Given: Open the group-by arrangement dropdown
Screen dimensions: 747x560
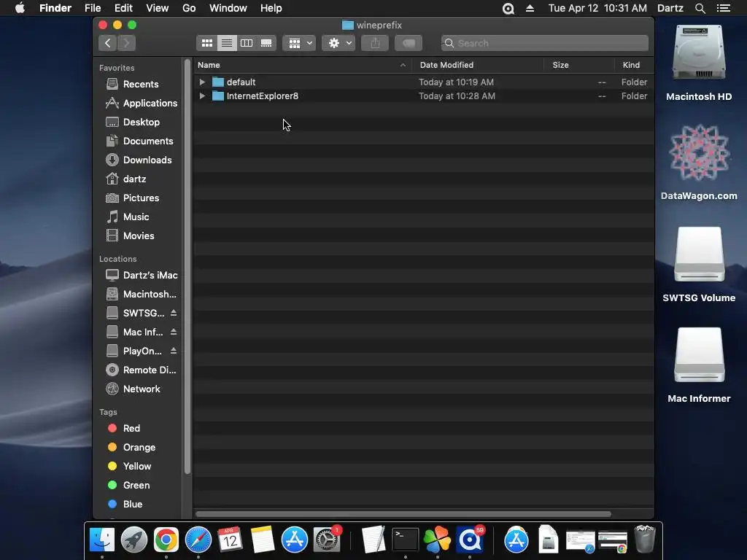Looking at the screenshot, I should click(299, 43).
